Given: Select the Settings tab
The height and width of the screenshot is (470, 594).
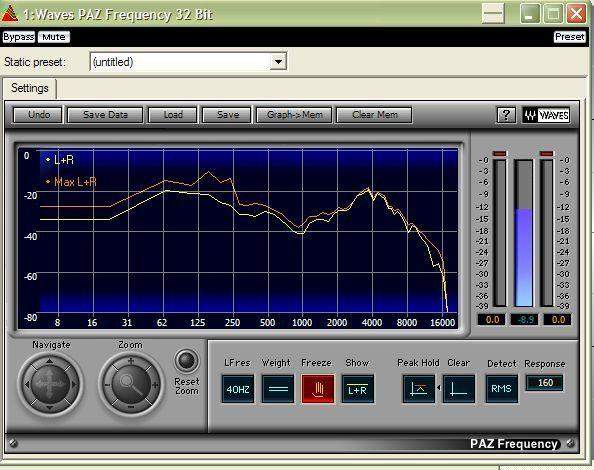Looking at the screenshot, I should [x=30, y=88].
